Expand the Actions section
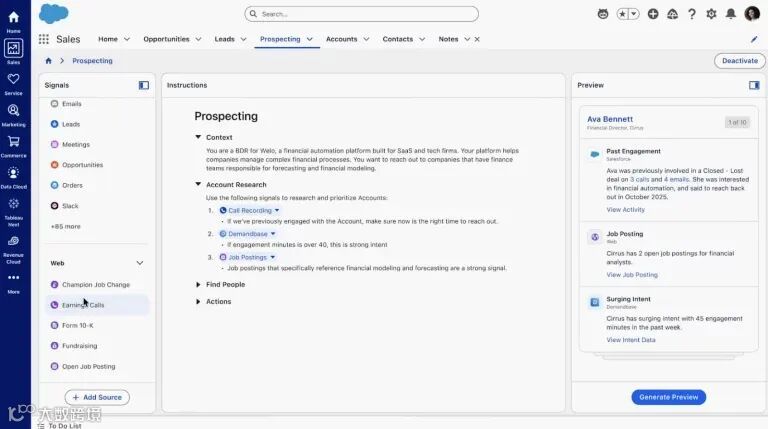Viewport: 768px width, 429px height. point(198,302)
